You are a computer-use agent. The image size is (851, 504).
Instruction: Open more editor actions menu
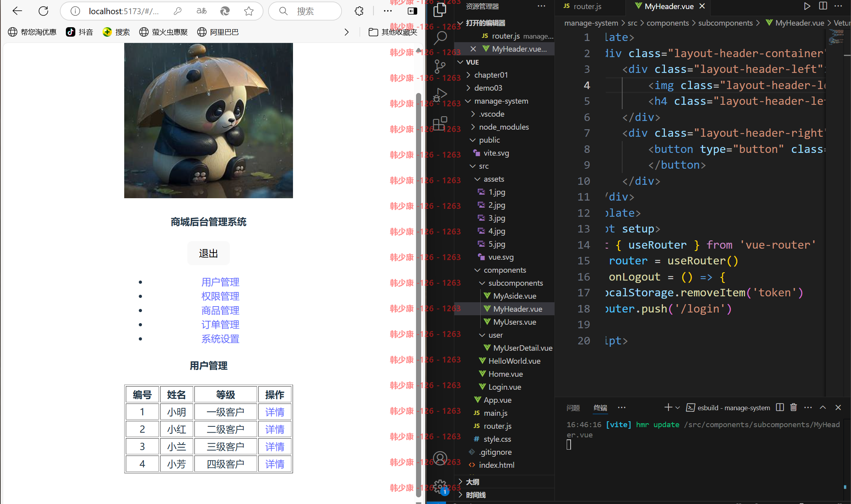click(838, 6)
